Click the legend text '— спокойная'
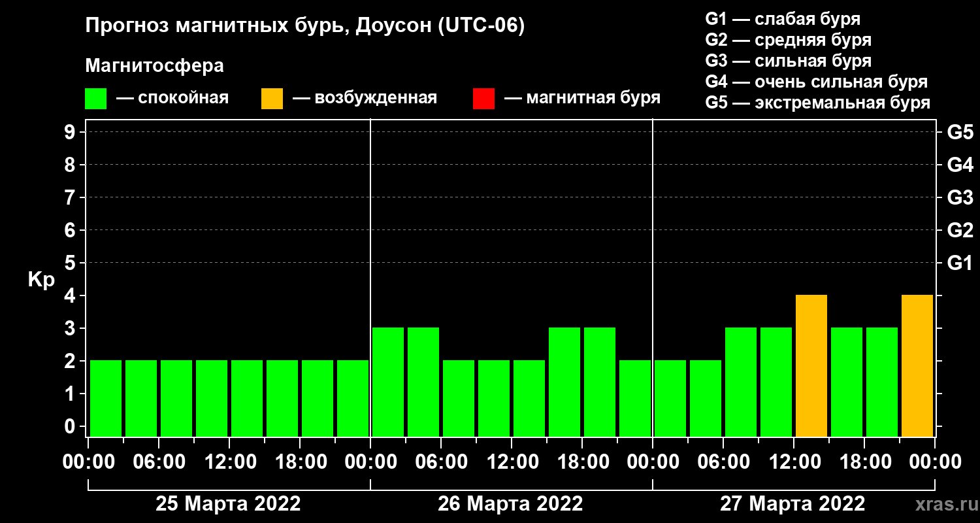Image resolution: width=980 pixels, height=523 pixels. [x=172, y=99]
